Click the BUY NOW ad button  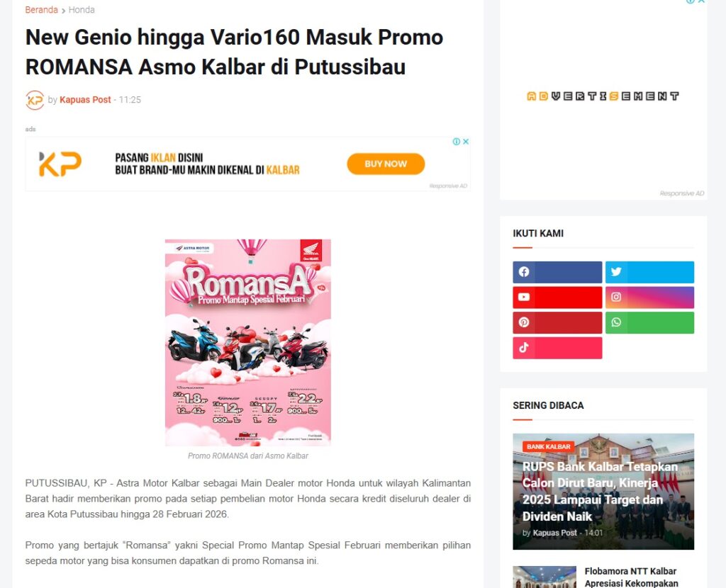386,164
